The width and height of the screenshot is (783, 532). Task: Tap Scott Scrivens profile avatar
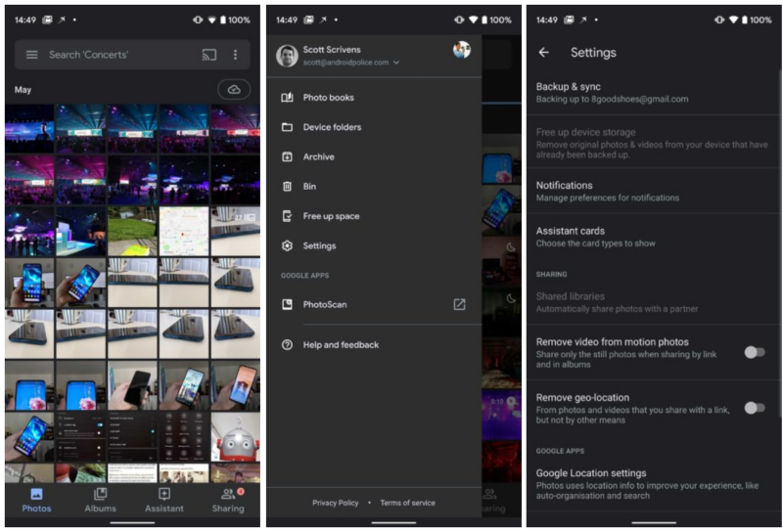(x=287, y=56)
